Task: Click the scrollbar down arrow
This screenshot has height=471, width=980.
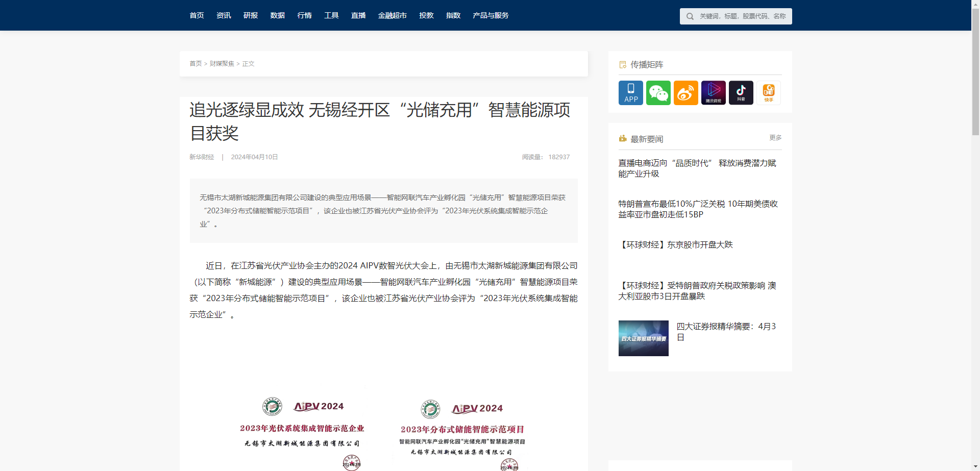Action: click(975, 467)
